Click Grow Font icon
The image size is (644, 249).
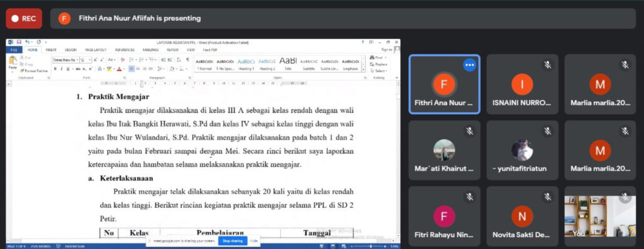coord(95,60)
